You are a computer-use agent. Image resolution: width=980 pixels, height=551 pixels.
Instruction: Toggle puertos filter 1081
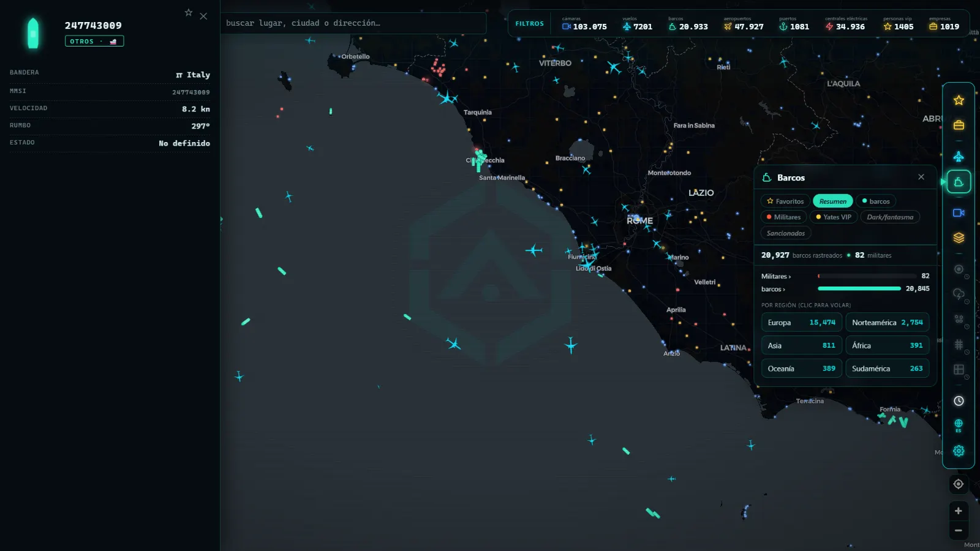[794, 24]
